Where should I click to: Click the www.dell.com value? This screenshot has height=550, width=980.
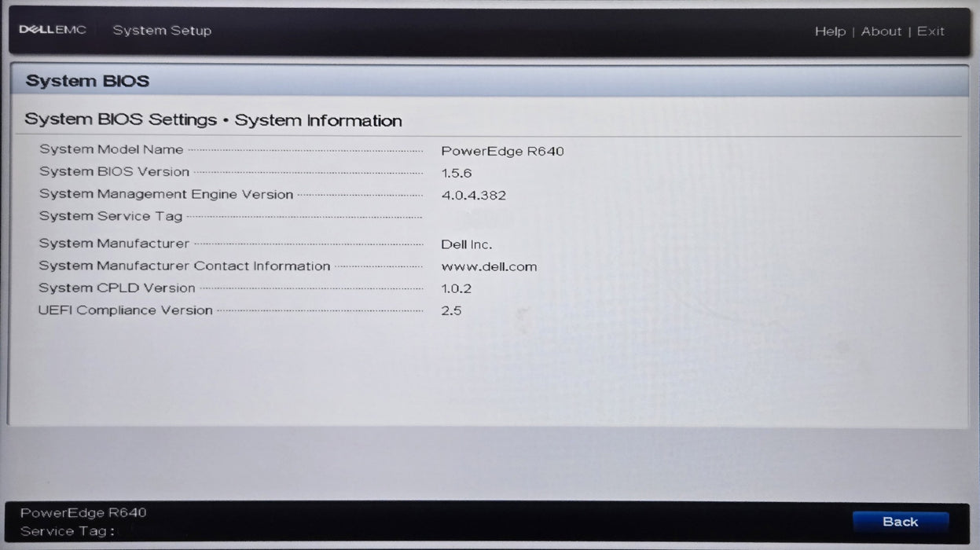[x=489, y=266]
